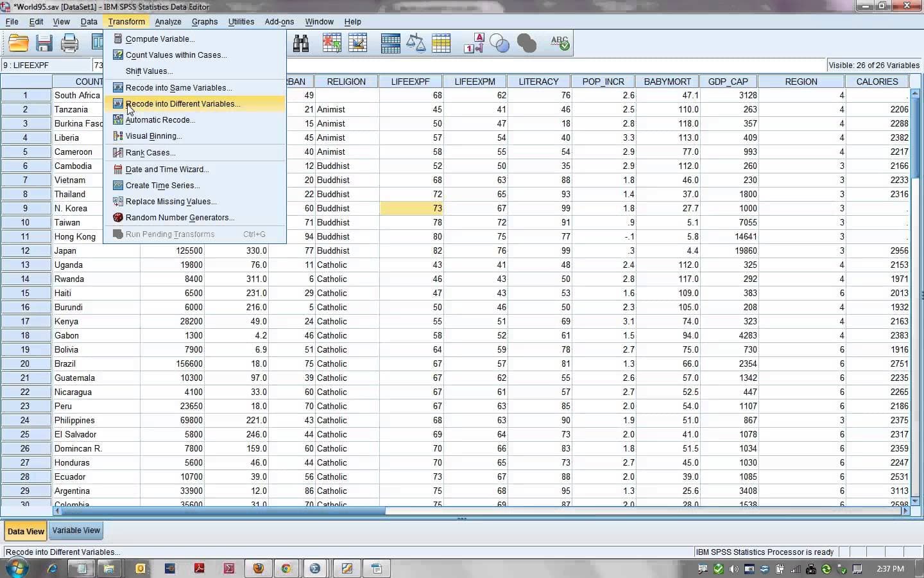Click the Print toolbar icon
This screenshot has height=578, width=924.
[69, 43]
